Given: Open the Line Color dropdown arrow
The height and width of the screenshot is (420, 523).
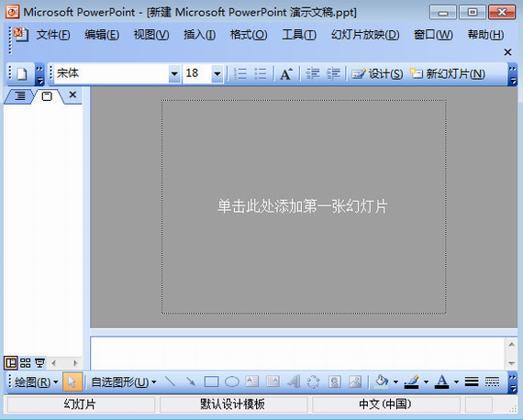Looking at the screenshot, I should pos(427,382).
